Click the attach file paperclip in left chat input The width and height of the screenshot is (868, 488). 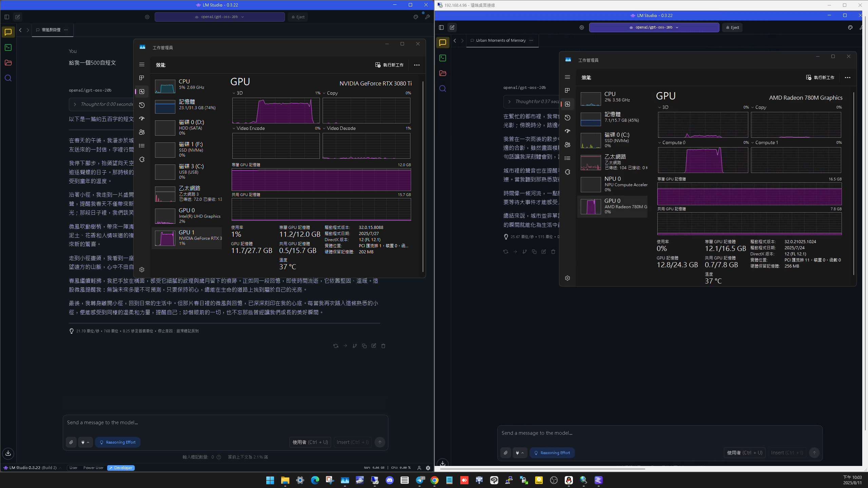(x=71, y=442)
